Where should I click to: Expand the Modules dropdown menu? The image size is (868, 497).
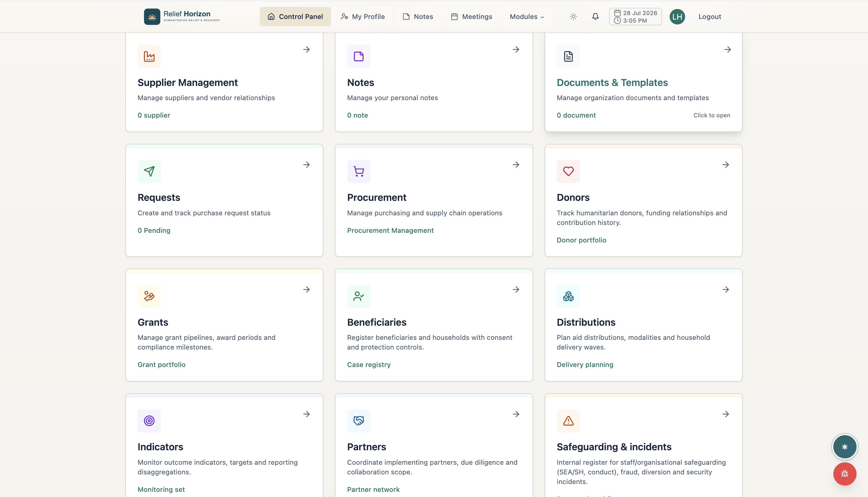527,16
